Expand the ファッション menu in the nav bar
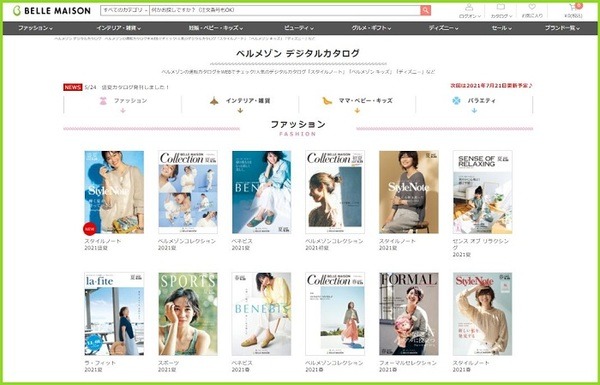The image size is (600, 385). tap(36, 28)
